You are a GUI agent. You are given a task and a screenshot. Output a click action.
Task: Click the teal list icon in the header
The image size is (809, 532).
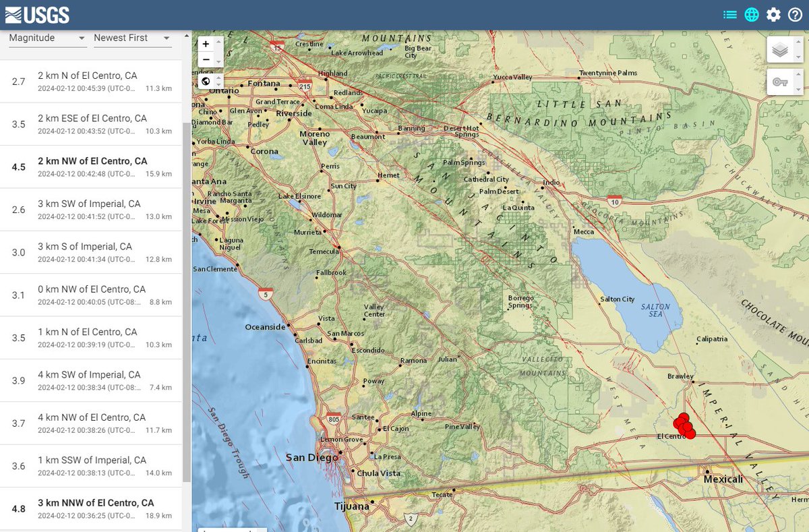coord(729,13)
